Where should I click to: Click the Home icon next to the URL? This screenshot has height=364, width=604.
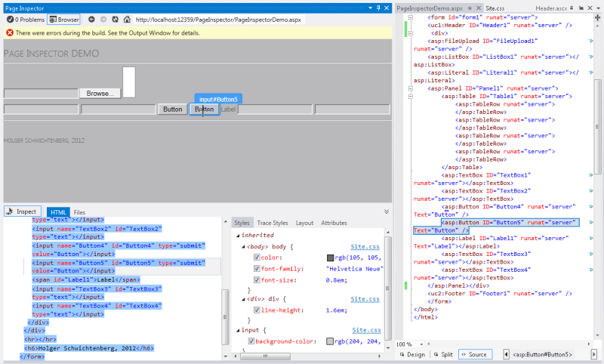(127, 19)
